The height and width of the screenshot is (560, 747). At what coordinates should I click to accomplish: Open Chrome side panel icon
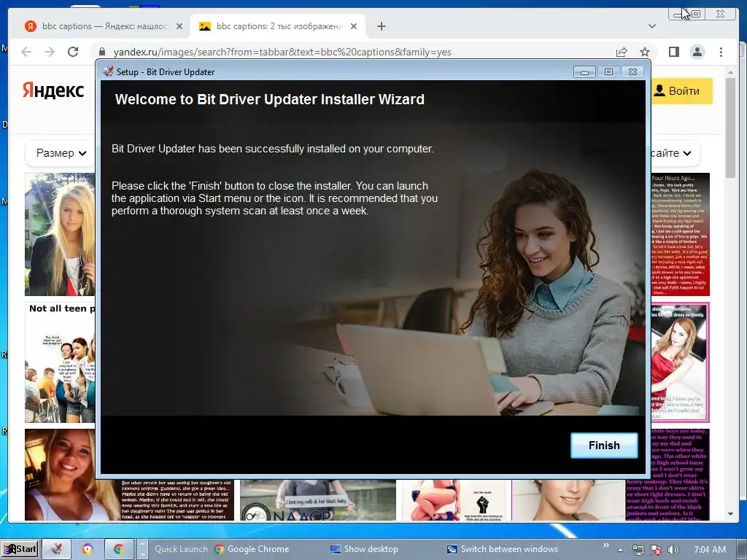(x=673, y=52)
